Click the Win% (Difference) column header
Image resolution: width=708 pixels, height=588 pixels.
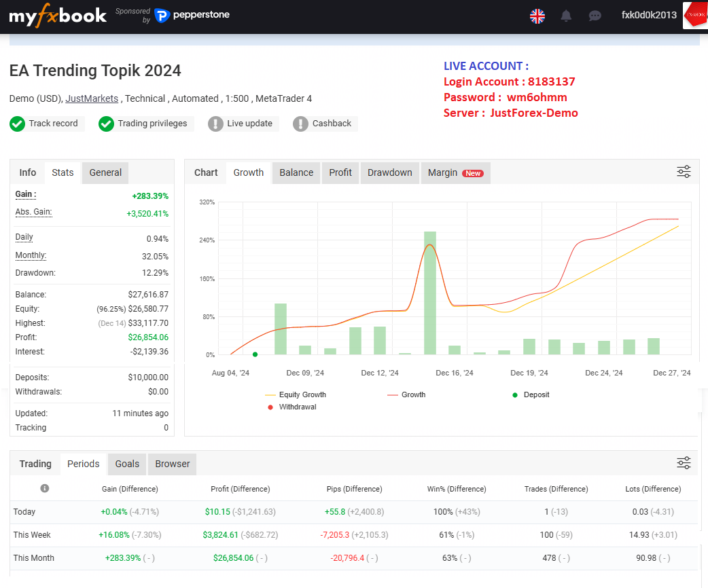point(457,489)
